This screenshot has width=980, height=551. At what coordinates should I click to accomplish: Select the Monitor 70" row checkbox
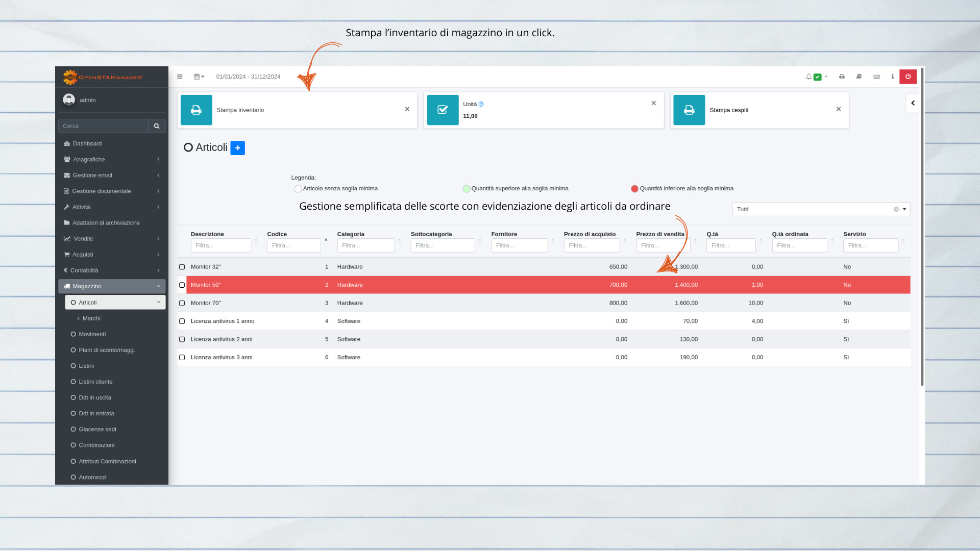(x=182, y=303)
